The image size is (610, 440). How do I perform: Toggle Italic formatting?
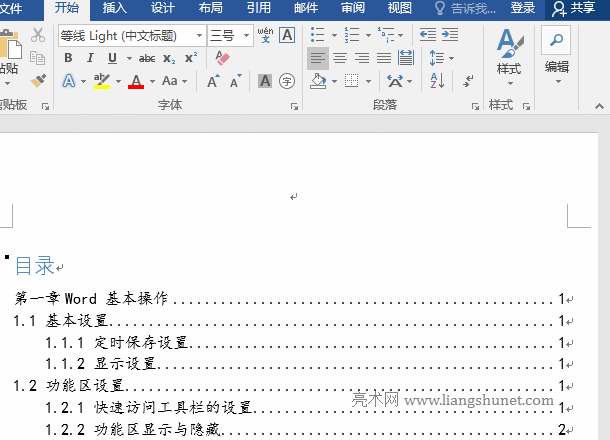pyautogui.click(x=90, y=58)
